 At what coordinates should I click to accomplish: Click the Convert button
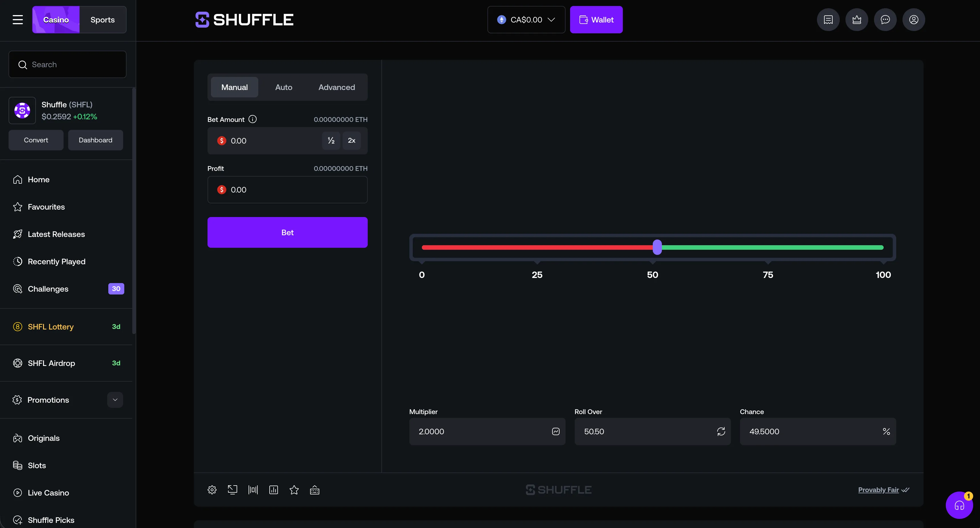coord(36,140)
